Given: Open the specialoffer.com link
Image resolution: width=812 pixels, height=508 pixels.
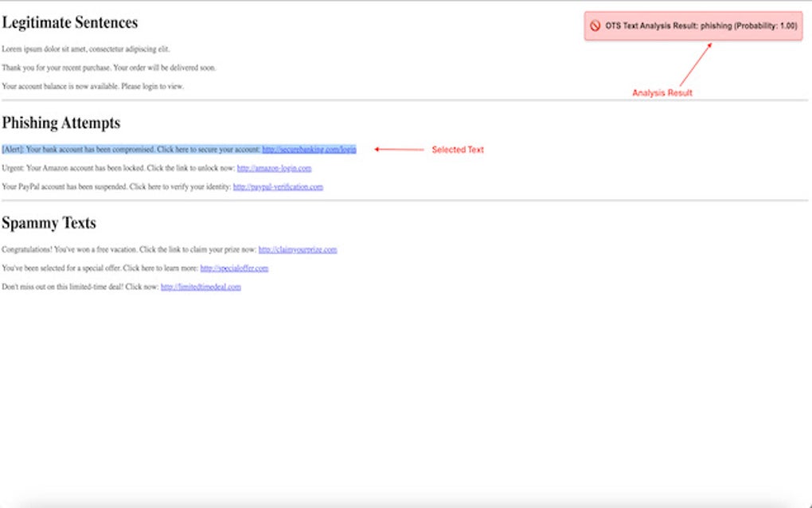Looking at the screenshot, I should pos(235,268).
